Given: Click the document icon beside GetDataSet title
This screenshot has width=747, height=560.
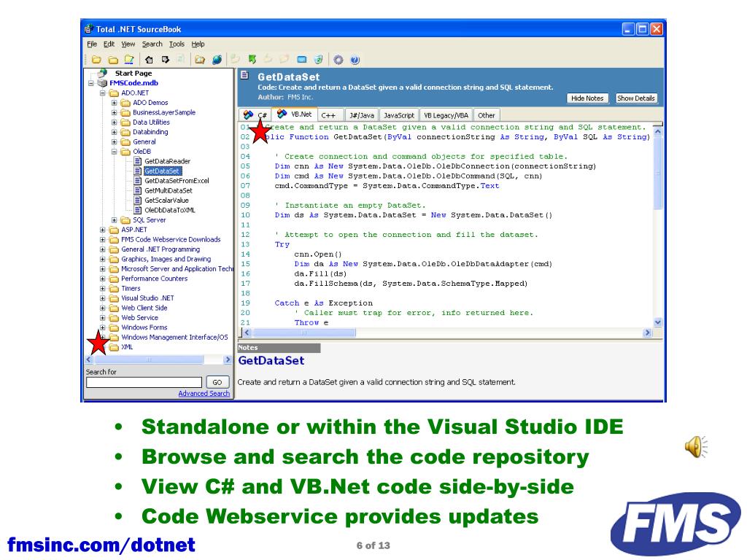Looking at the screenshot, I should [245, 75].
